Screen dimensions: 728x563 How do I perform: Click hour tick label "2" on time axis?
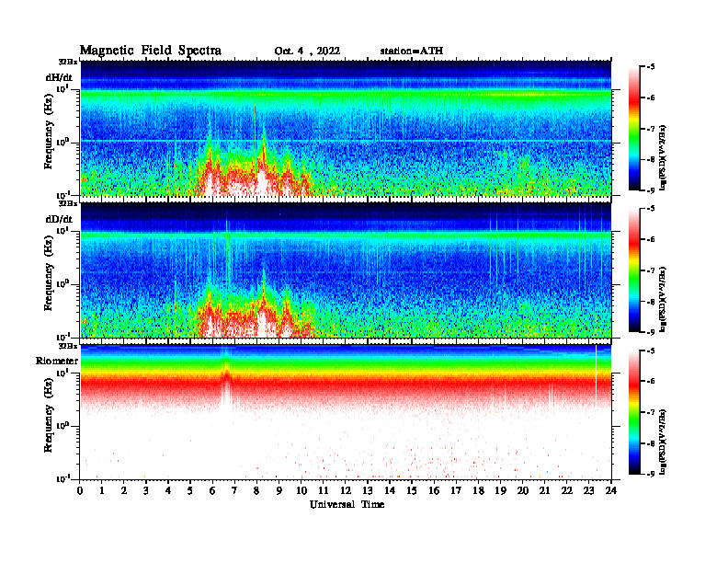[x=124, y=490]
